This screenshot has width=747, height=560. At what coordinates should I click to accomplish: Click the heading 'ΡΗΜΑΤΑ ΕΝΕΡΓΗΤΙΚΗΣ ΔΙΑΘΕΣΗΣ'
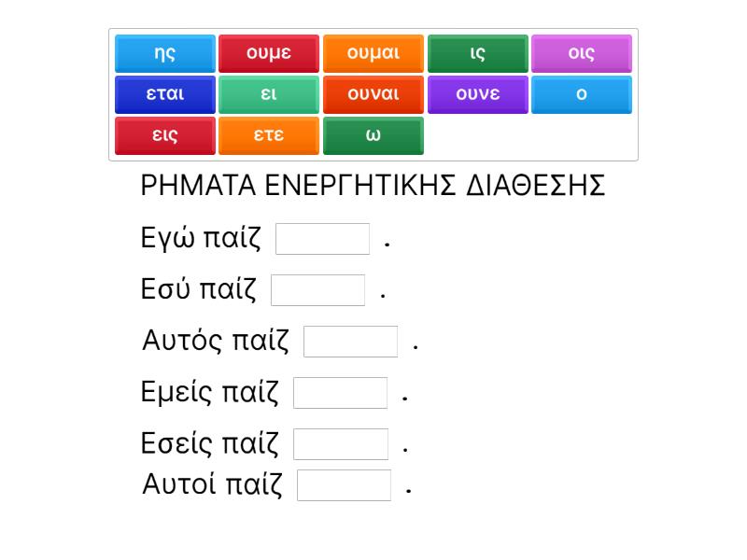click(x=373, y=186)
